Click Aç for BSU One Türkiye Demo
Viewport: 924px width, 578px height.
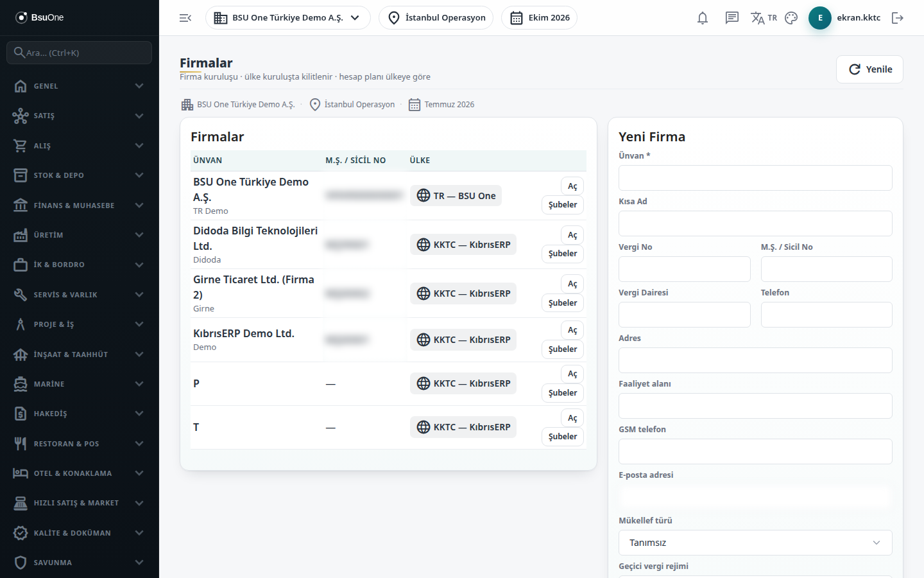tap(572, 186)
